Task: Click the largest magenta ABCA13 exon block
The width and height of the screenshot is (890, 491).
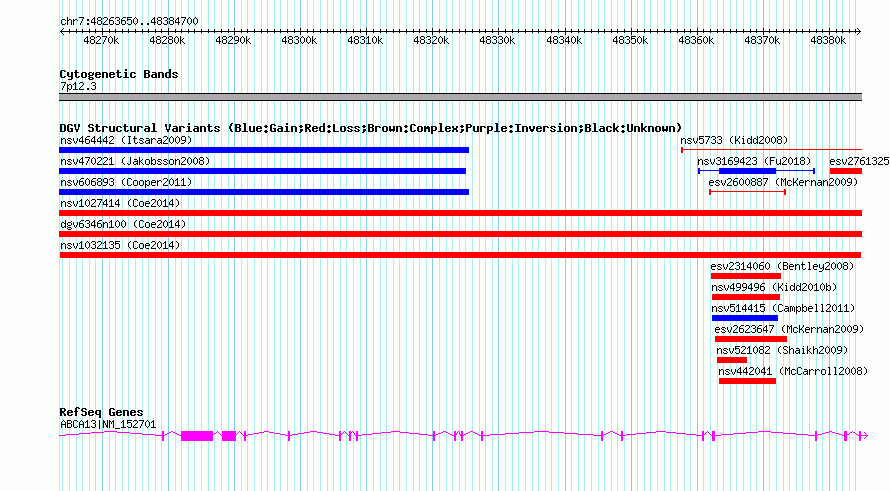Action: [197, 436]
